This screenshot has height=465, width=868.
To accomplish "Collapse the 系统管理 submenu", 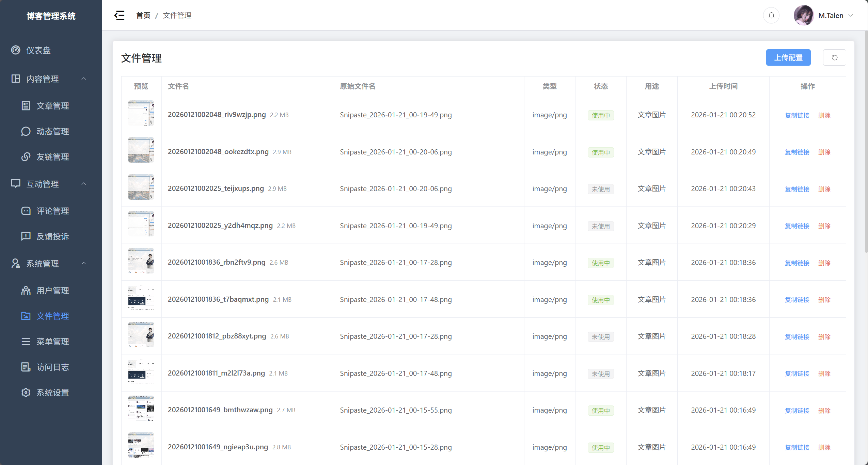I will (x=84, y=264).
